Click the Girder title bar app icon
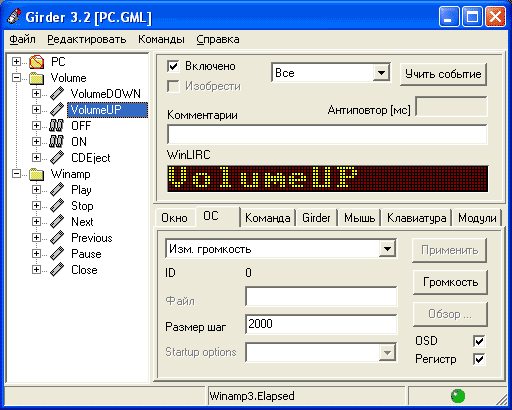Image resolution: width=512 pixels, height=410 pixels. [14, 16]
